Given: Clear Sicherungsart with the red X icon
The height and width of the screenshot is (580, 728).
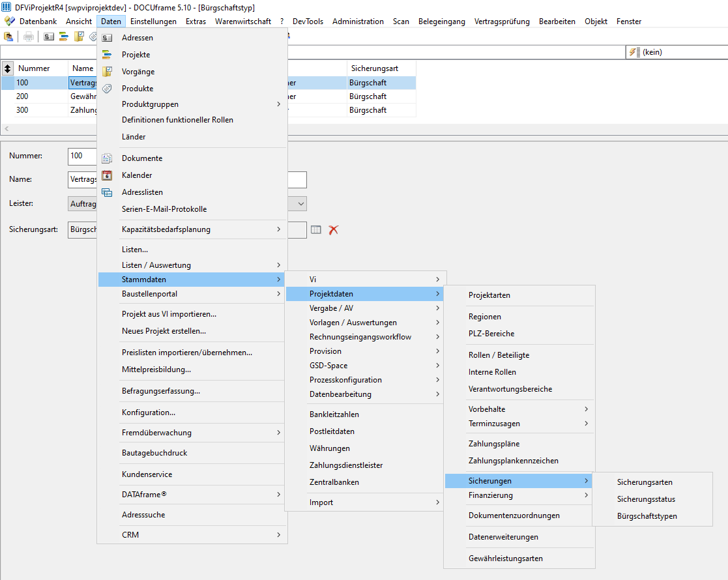Looking at the screenshot, I should tap(333, 229).
